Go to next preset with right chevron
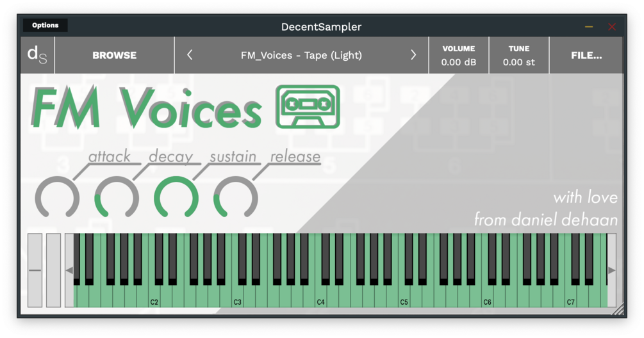Viewport: 644px width, 338px height. (413, 55)
